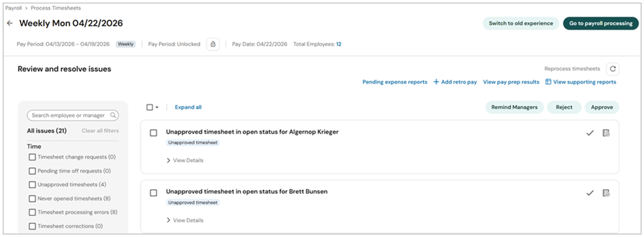
Task: Go to the Payroll breadcrumb
Action: click(13, 8)
